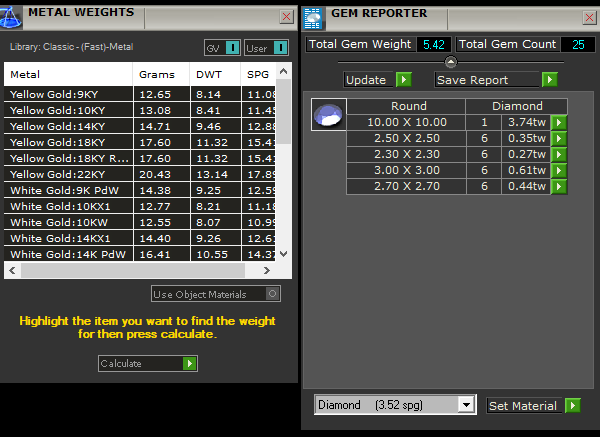Click green arrow next to 0.44tw
Viewport: 600px width, 437px height.
click(559, 186)
